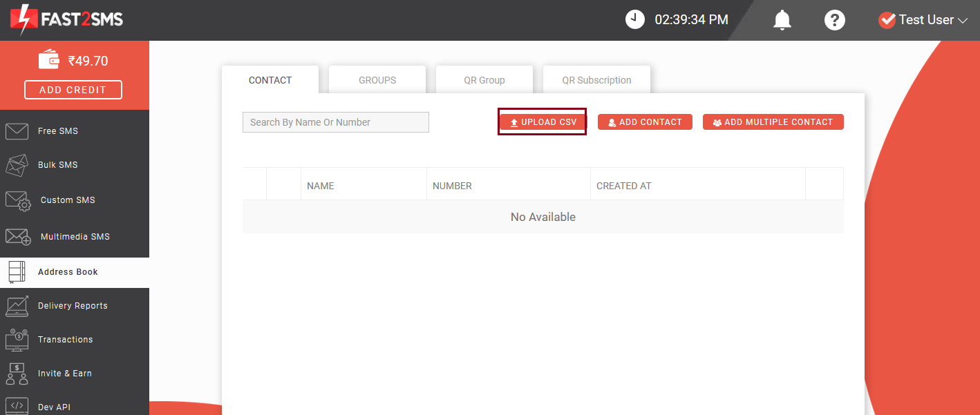Click the ADD CREDIT button
Screen dimensions: 980x415
click(73, 90)
